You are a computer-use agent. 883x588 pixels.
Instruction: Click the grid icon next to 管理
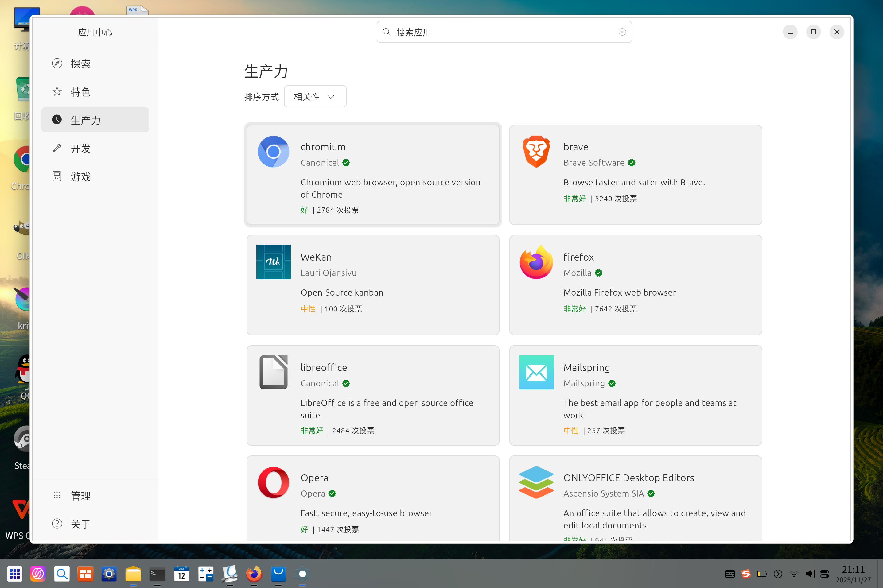57,495
